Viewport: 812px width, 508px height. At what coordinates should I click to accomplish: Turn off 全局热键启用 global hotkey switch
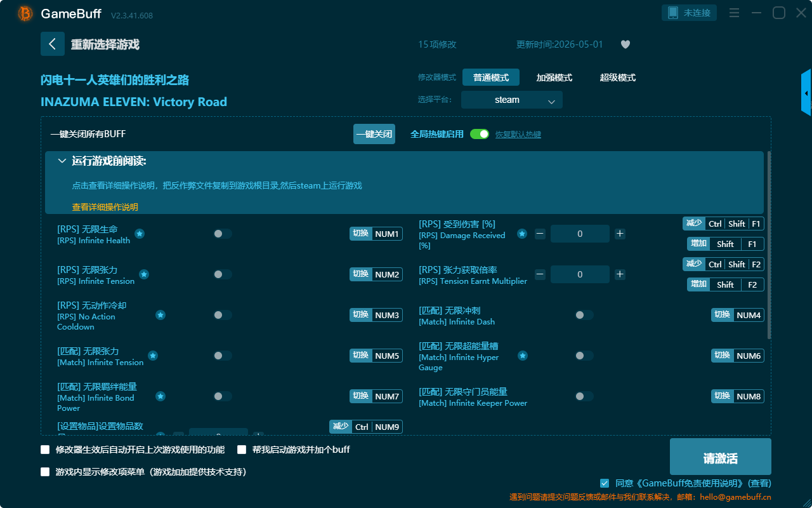pyautogui.click(x=480, y=134)
